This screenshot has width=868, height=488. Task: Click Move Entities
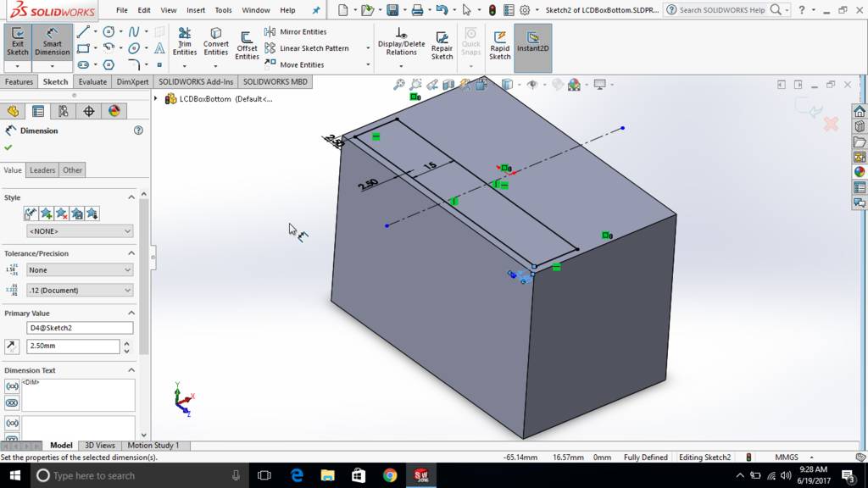pos(294,64)
